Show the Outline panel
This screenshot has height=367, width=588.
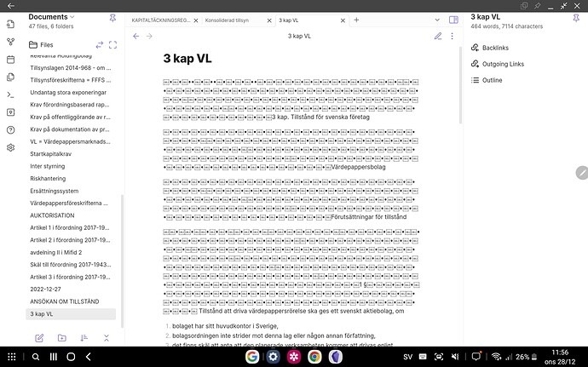[x=492, y=80]
